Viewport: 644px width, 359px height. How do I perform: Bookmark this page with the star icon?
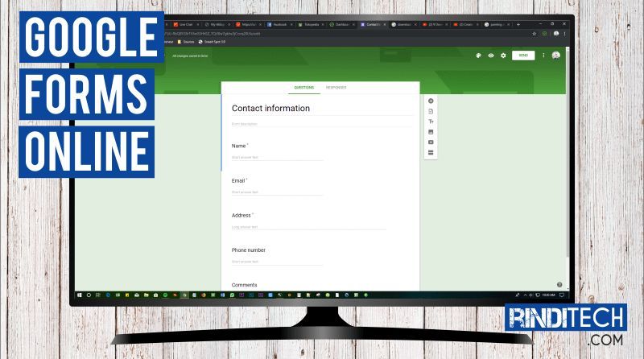click(534, 34)
